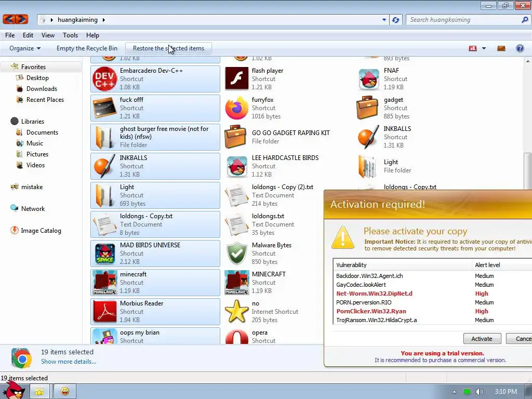Click the gadget briefcase icon
This screenshot has width=532, height=399.
pyautogui.click(x=367, y=108)
